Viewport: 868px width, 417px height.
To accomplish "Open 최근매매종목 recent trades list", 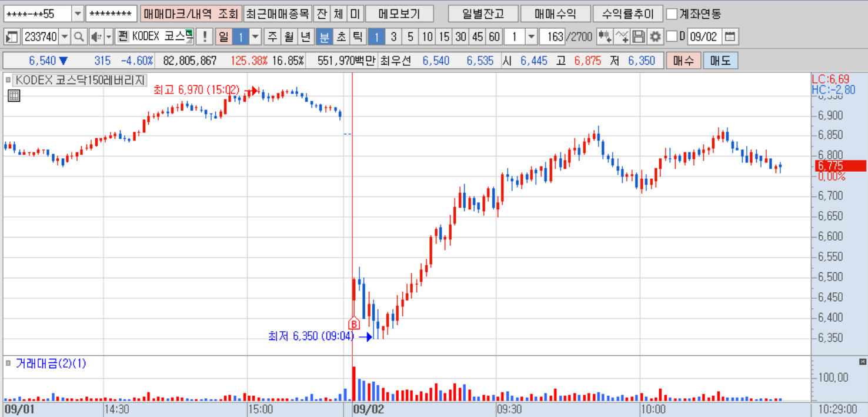I will click(x=277, y=14).
